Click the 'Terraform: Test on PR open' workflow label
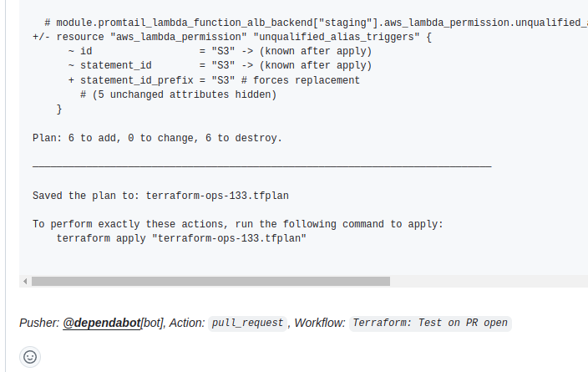Image resolution: width=588 pixels, height=372 pixels. pos(430,323)
